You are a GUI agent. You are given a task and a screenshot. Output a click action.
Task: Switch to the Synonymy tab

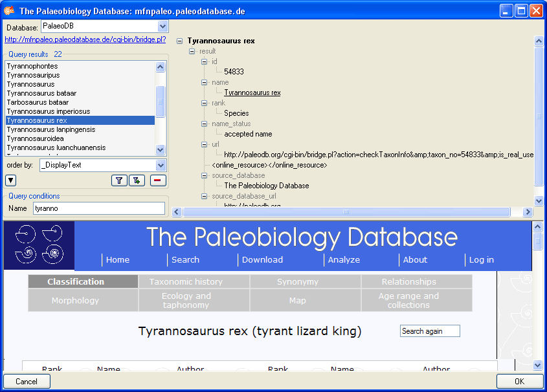306,281
